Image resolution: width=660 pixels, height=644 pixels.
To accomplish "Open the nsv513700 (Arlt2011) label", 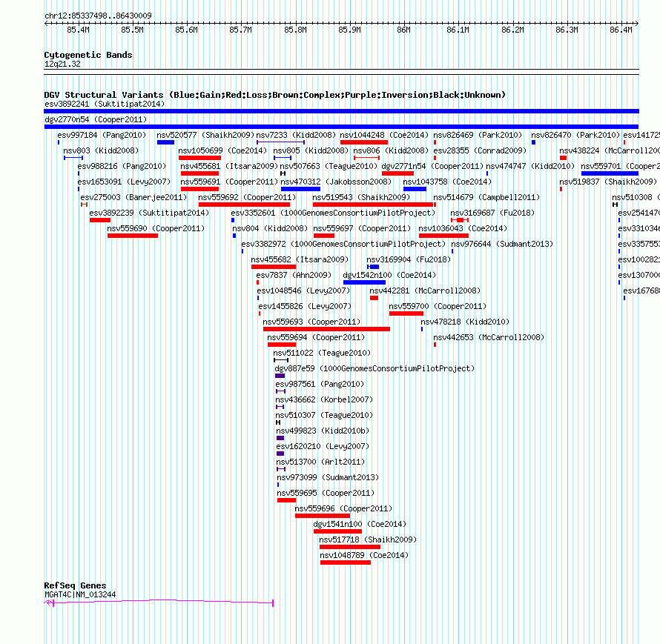I will coord(321,462).
